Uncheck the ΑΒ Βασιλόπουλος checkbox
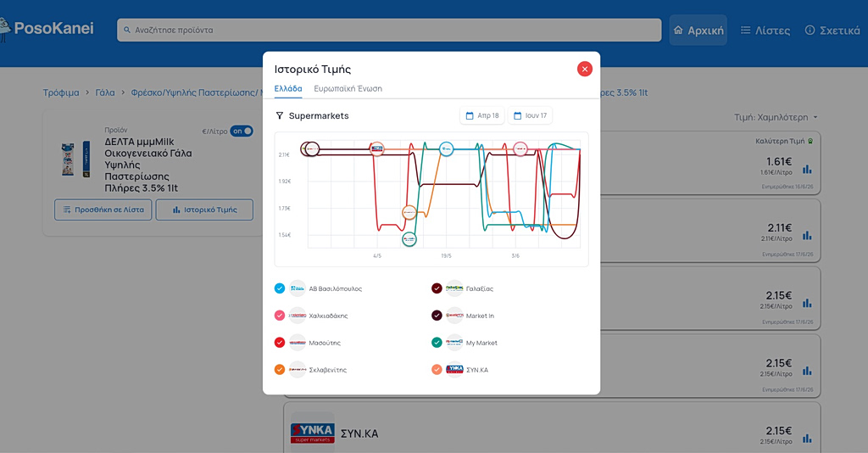This screenshot has height=453, width=868. pos(280,288)
